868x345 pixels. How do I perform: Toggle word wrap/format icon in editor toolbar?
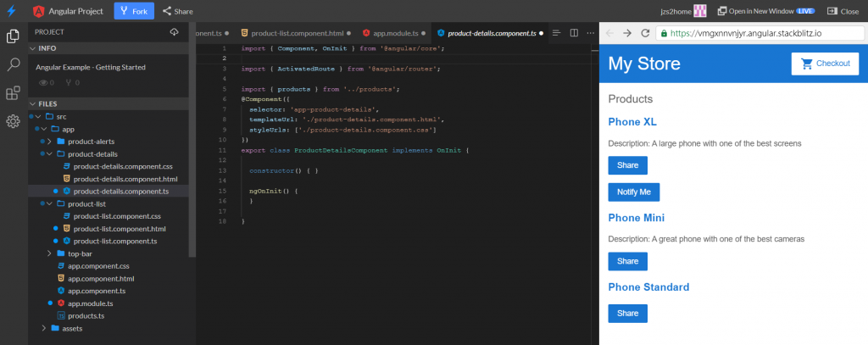[557, 33]
